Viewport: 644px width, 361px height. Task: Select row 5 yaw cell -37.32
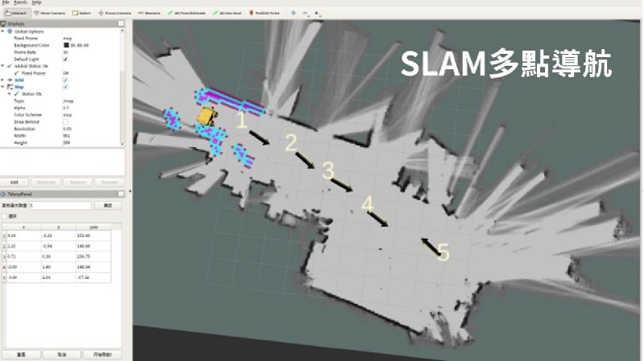coord(93,277)
